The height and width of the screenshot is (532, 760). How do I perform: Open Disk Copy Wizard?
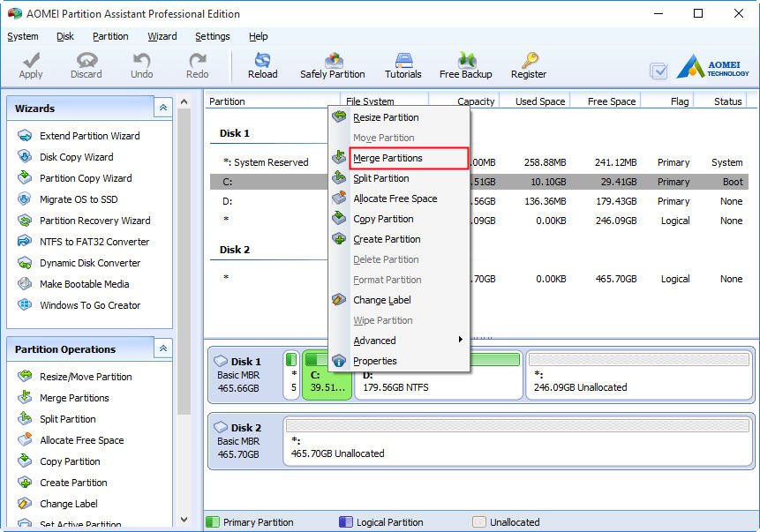pos(77,157)
